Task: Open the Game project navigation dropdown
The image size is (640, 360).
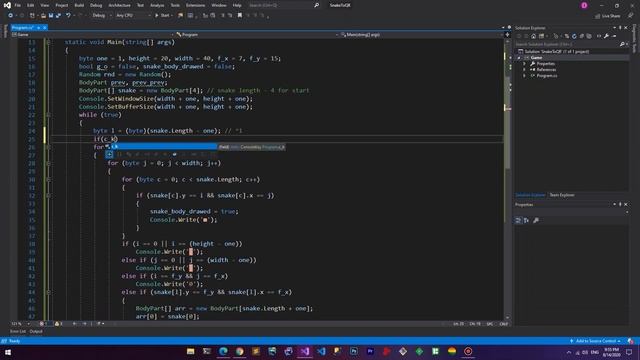Action: pyautogui.click(x=92, y=35)
